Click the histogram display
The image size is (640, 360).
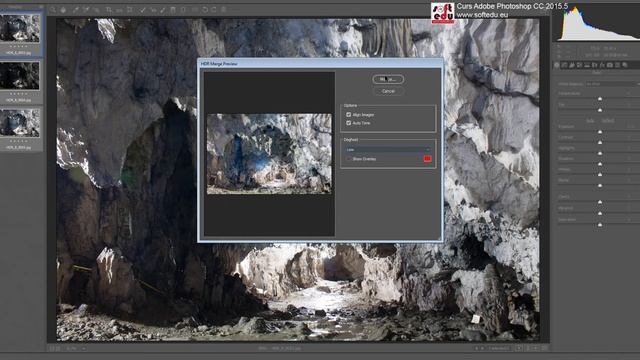coord(597,23)
